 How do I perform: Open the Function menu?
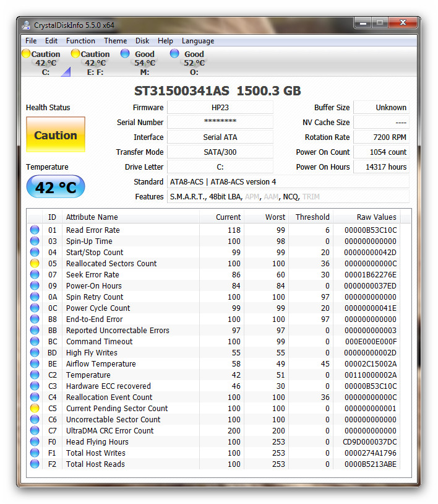80,41
